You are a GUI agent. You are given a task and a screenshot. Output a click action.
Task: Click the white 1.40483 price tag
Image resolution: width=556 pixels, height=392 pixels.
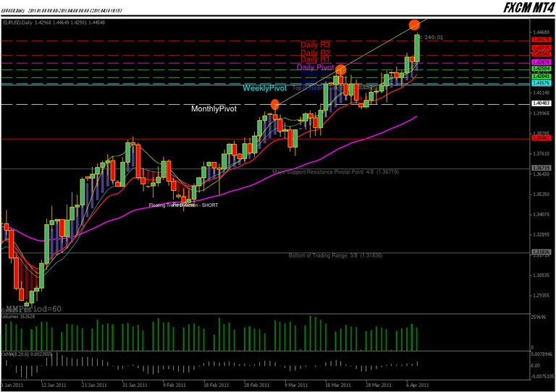click(541, 103)
